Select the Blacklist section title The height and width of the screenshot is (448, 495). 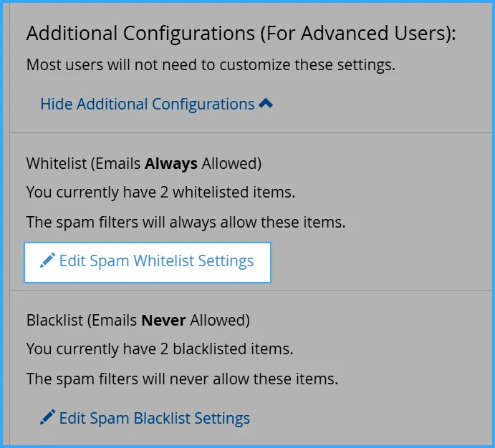pyautogui.click(x=138, y=321)
